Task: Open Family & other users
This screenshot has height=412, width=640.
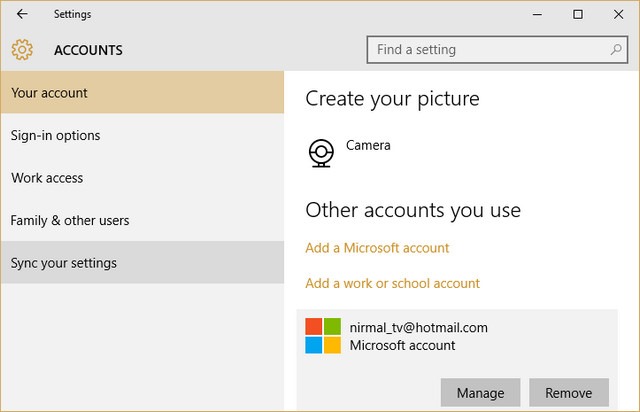Action: click(x=142, y=220)
